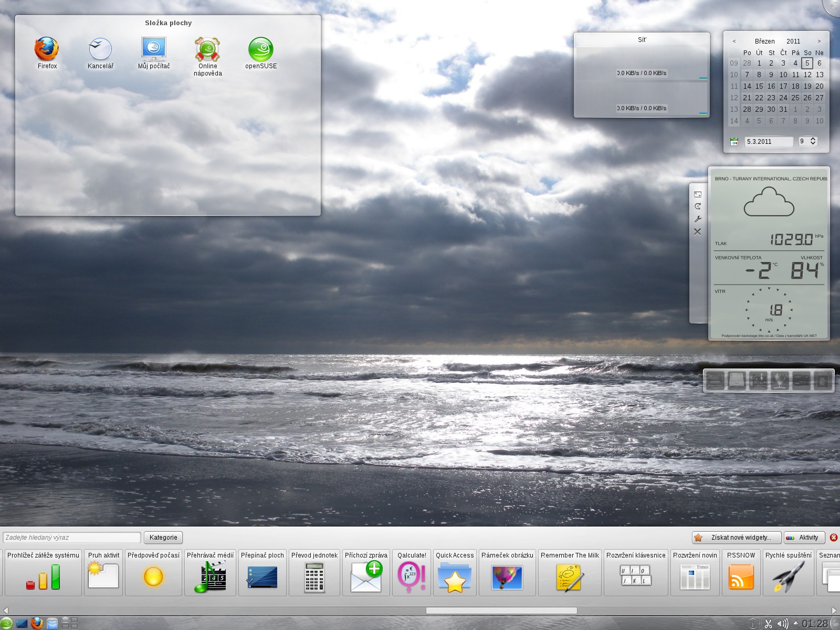Select the RSSNOW widget

(741, 573)
